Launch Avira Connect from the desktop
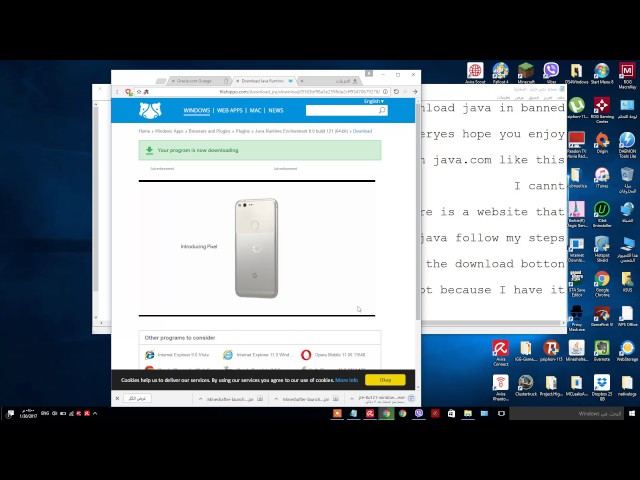640x480 pixels. point(500,353)
